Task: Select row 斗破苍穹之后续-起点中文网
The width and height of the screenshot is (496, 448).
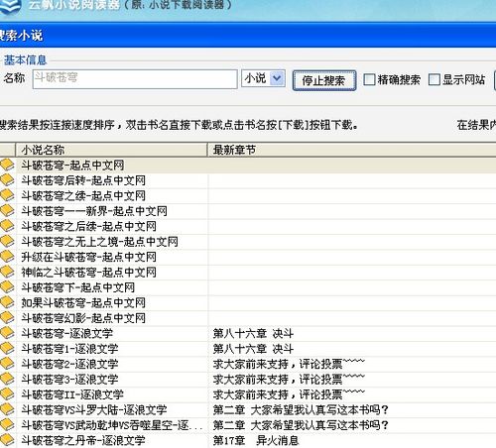Action: click(x=248, y=226)
